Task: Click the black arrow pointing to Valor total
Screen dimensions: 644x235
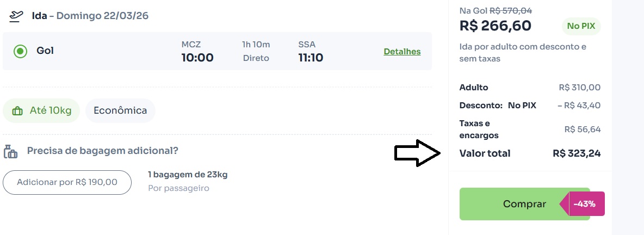Action: [x=417, y=154]
